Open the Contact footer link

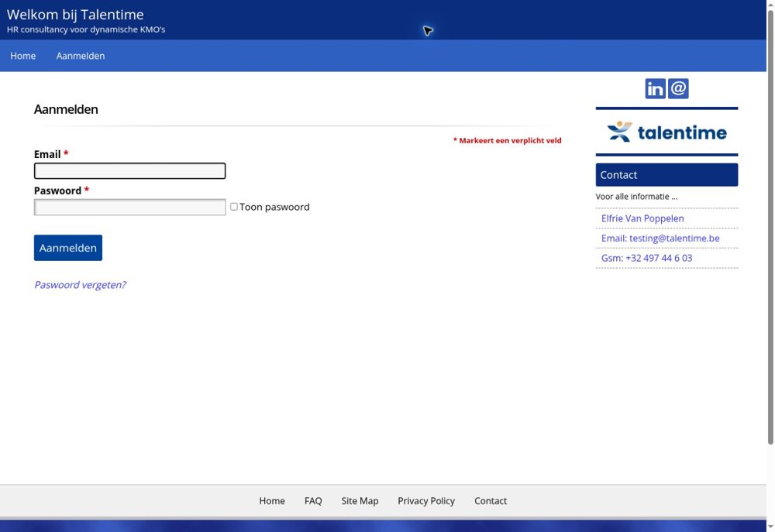point(491,501)
